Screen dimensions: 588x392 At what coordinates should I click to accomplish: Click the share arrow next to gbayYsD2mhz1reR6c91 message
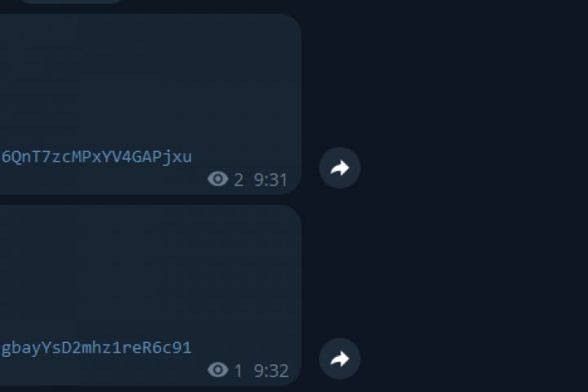point(340,359)
